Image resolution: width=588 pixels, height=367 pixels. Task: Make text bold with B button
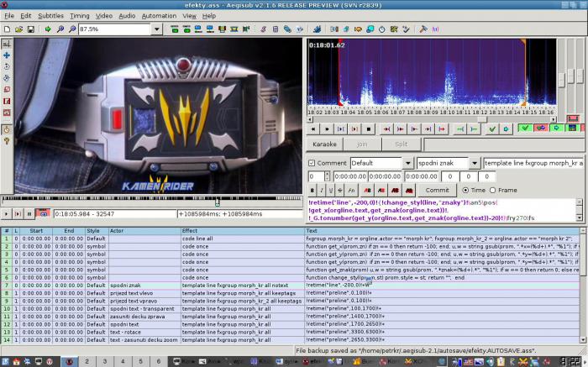point(312,191)
